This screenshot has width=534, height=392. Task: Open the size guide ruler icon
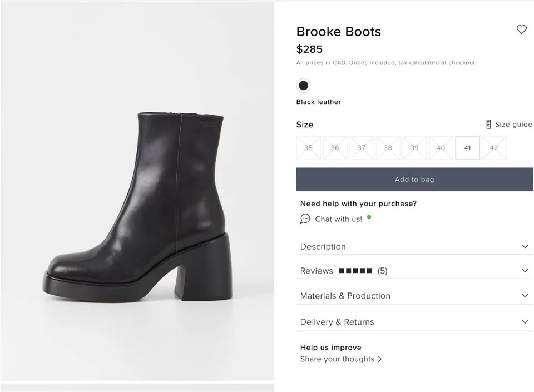click(x=489, y=124)
